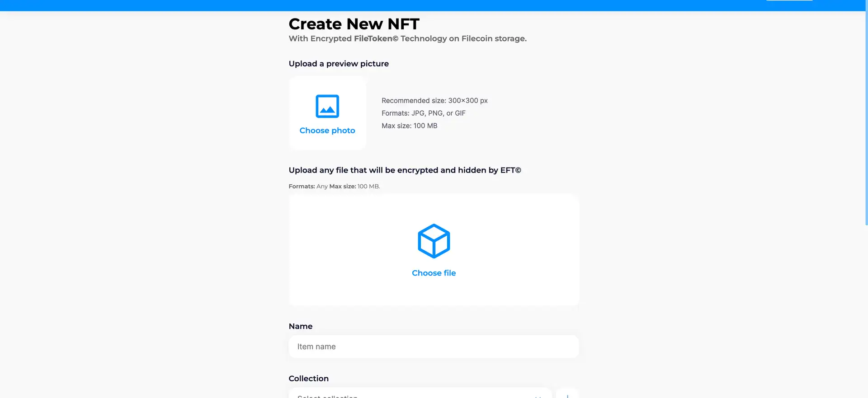Click the Max size: 100 MB text beside the photo box
868x398 pixels.
coord(409,126)
